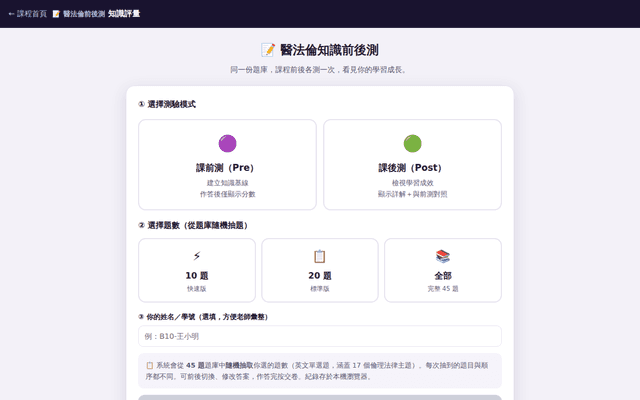Click the clipboard icon above 20 題
Screen dimensions: 640x400
coord(320,256)
